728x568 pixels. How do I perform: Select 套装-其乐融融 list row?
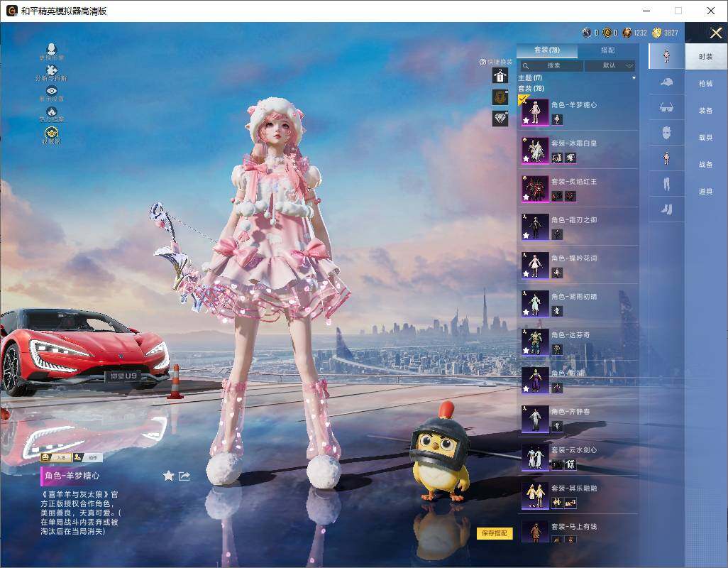(x=578, y=495)
